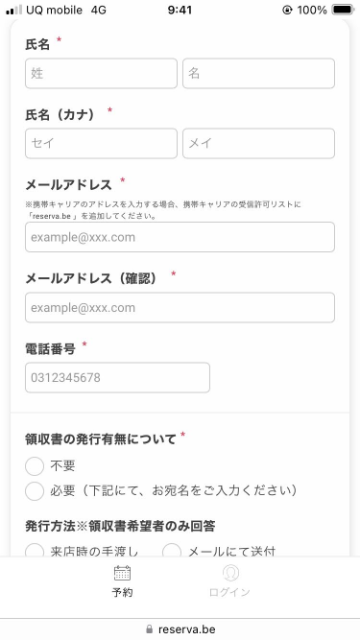Click the メールアドレス（確認） input field

point(180,307)
